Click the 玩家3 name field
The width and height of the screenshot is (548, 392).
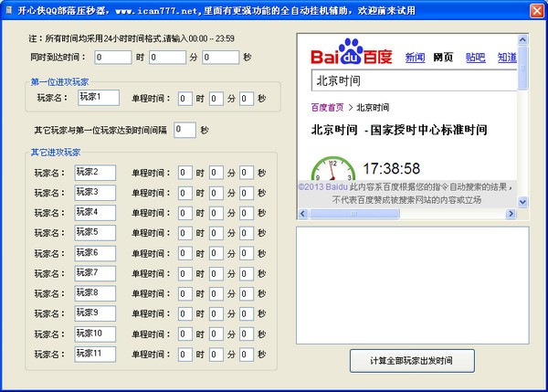(x=95, y=193)
